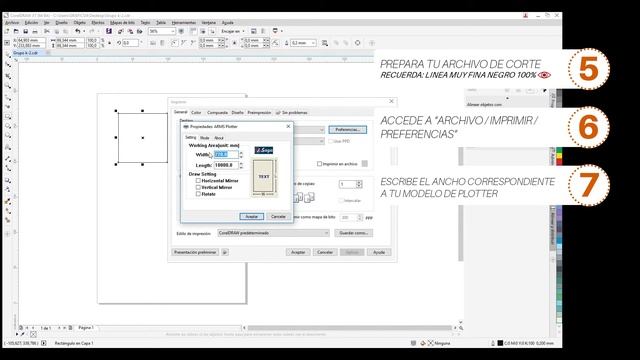Click the Open file toolbar icon

16,31
